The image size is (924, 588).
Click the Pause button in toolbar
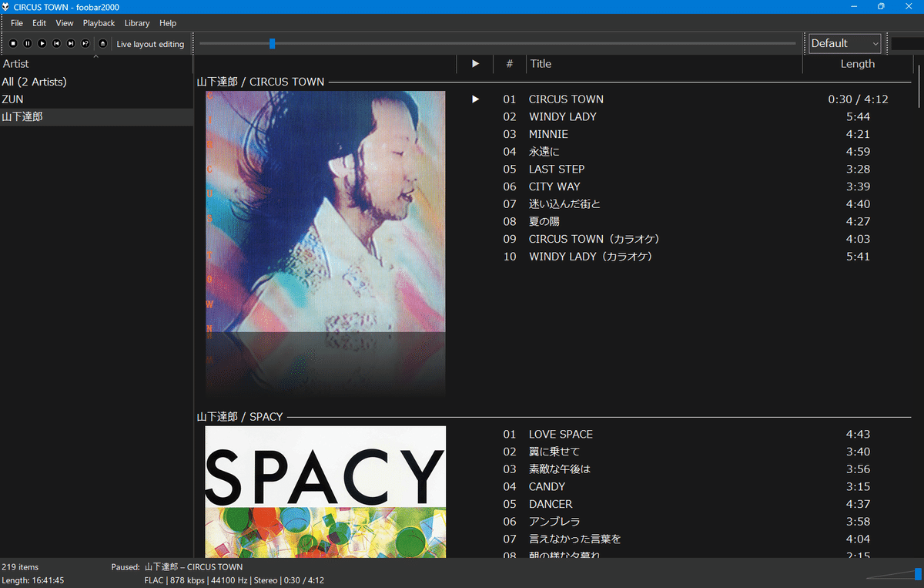[28, 44]
